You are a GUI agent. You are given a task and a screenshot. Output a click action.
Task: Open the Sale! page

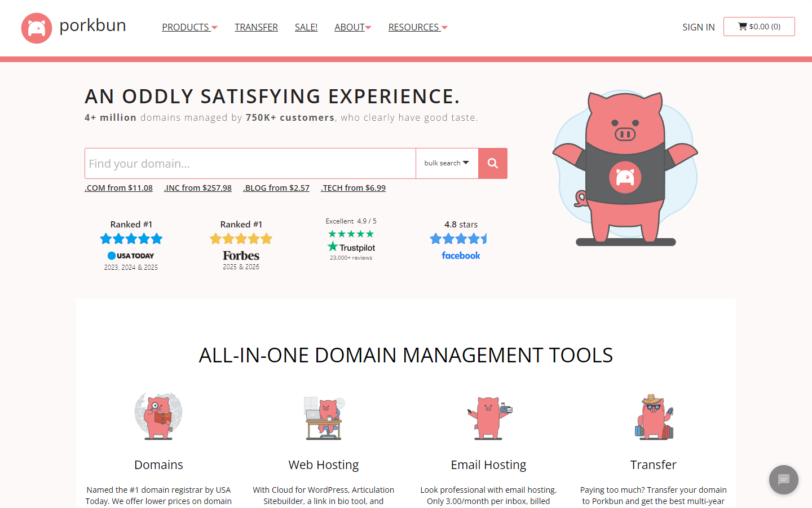click(x=306, y=27)
